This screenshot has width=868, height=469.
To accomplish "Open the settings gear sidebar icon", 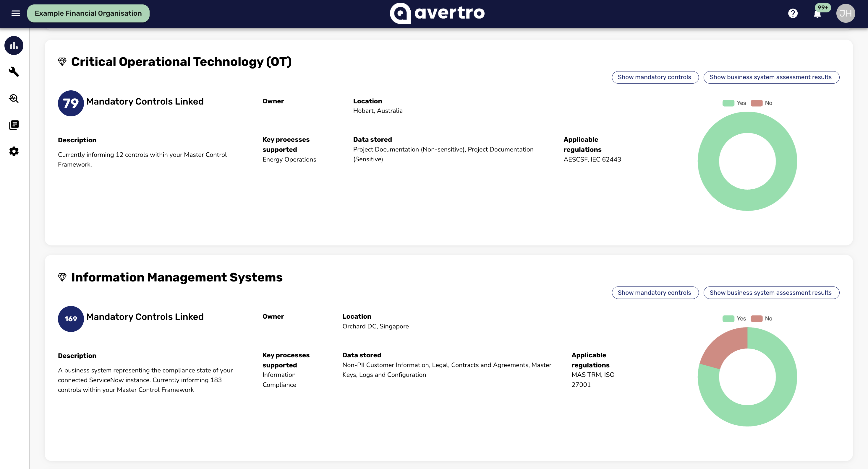I will pos(14,151).
